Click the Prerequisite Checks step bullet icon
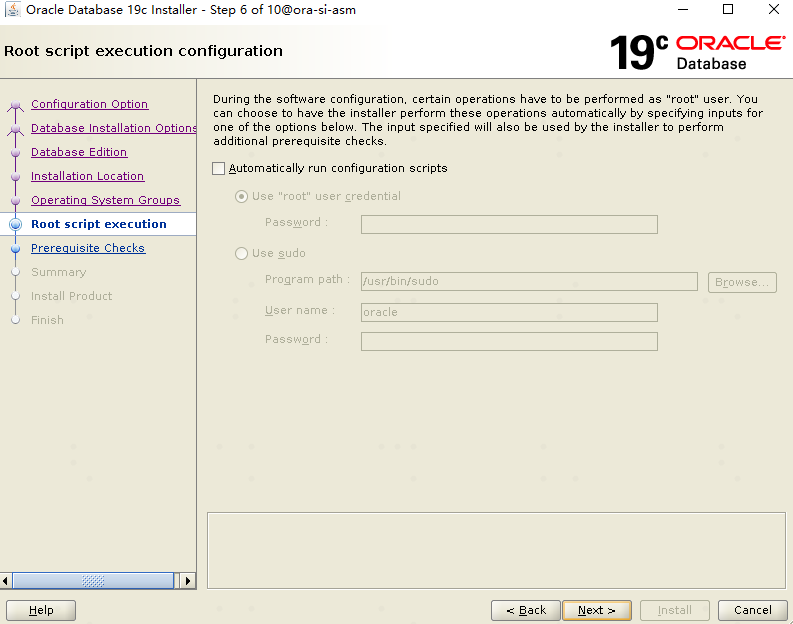Screen dimensions: 793x624 coord(16,249)
